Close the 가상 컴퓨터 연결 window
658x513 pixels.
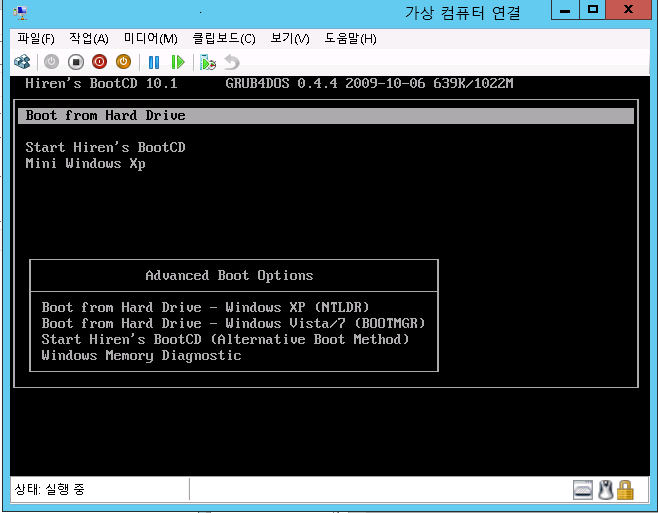[628, 10]
